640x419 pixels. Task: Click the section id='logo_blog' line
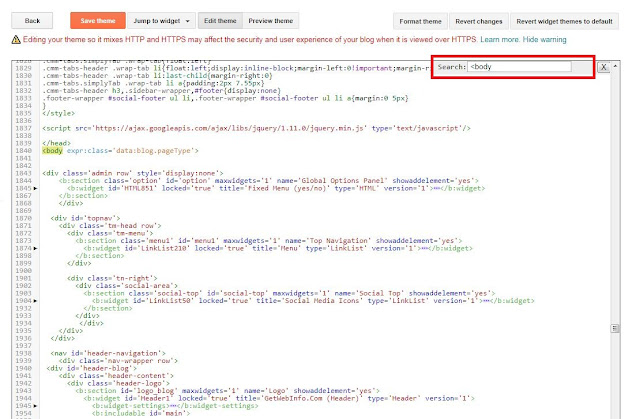coord(227,391)
